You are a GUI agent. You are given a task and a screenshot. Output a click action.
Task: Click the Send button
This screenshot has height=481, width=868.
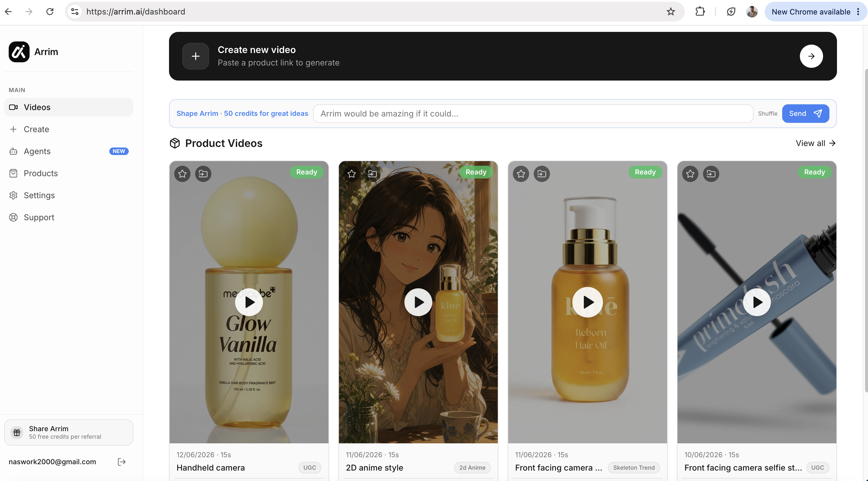point(805,114)
